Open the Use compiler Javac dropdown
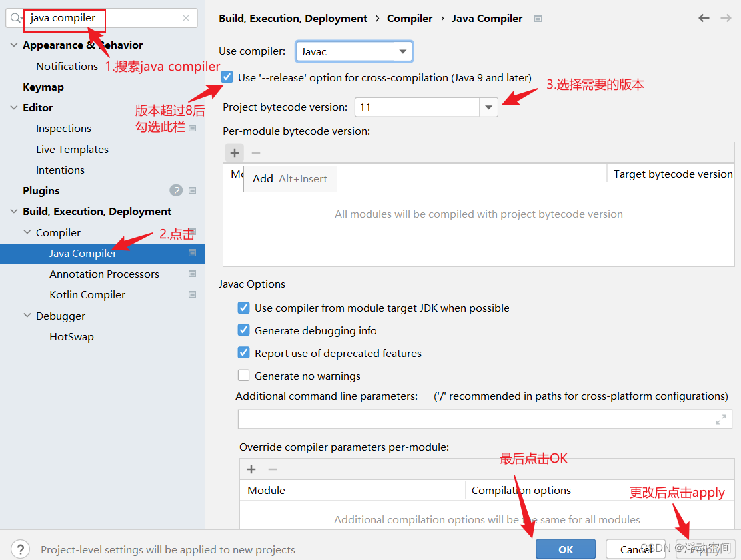Screen dimensions: 741x560 pos(354,51)
